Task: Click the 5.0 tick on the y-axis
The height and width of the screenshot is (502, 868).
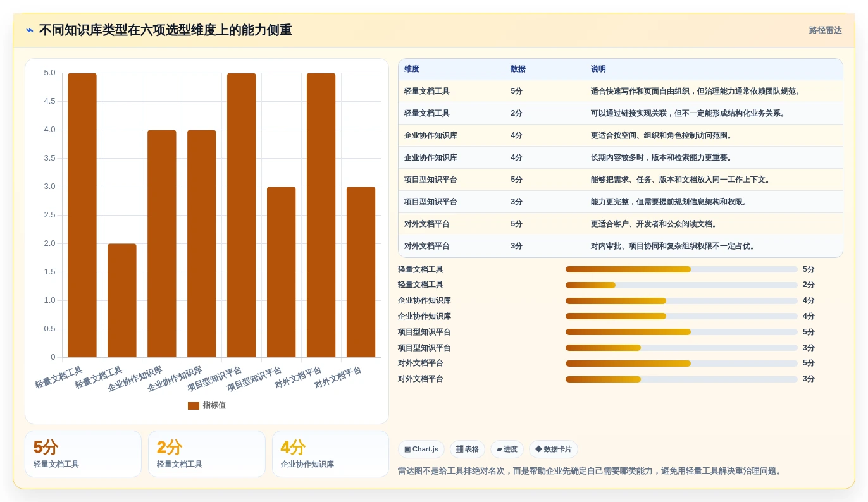Action: click(49, 73)
